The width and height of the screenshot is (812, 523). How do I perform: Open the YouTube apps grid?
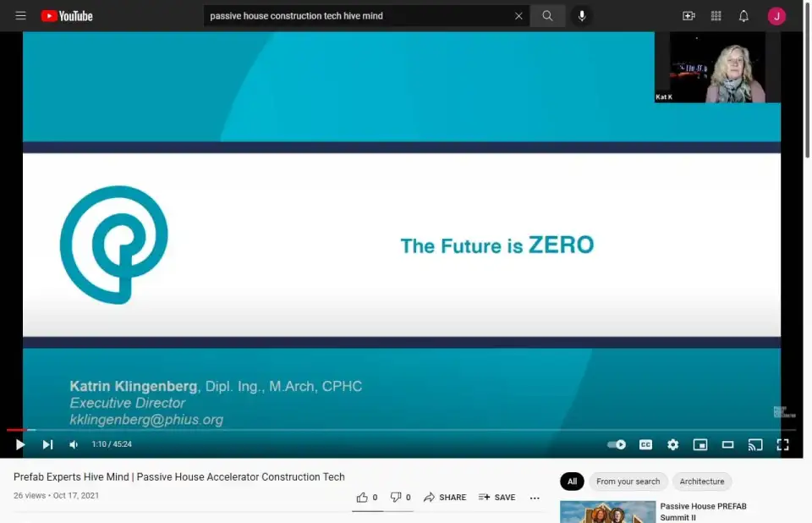point(716,16)
